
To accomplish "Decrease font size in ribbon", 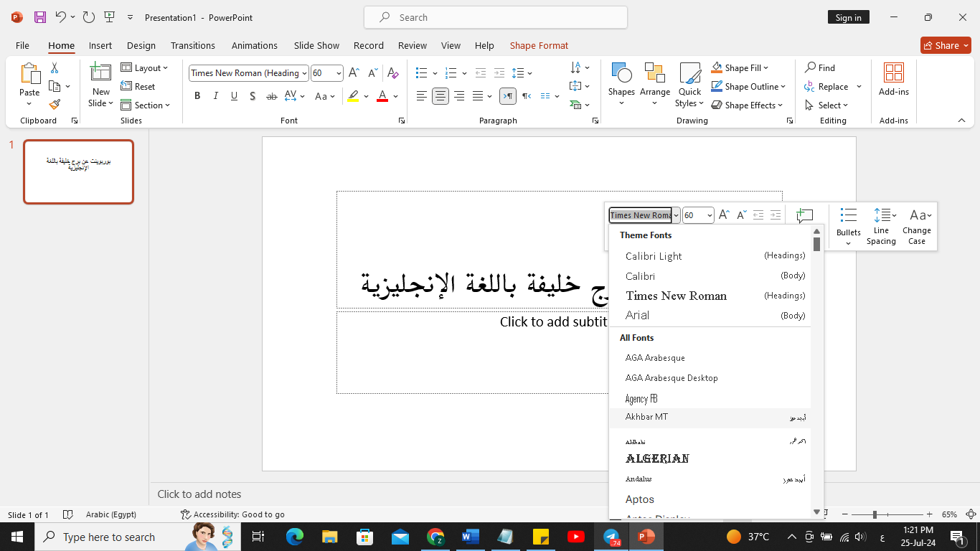I will [373, 73].
